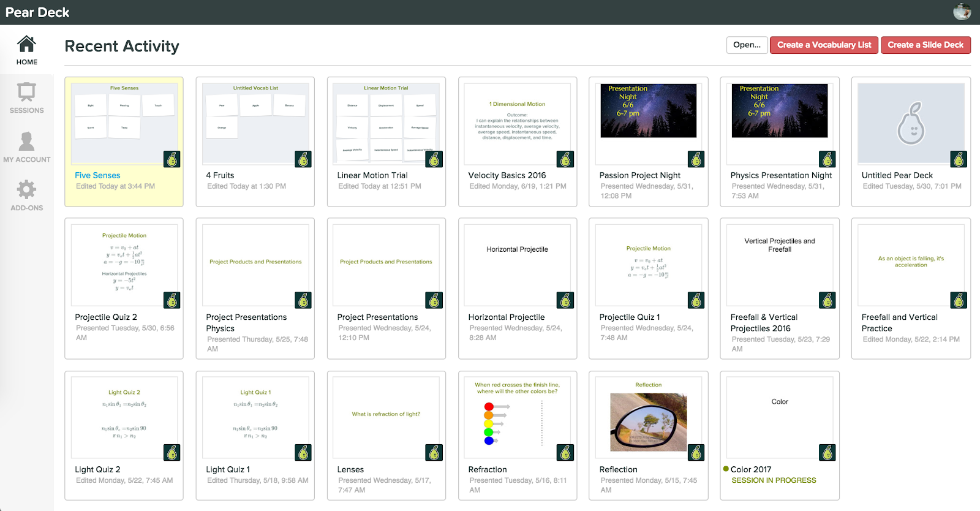Select the Light Quiz 1 title
The height and width of the screenshot is (511, 980).
228,469
